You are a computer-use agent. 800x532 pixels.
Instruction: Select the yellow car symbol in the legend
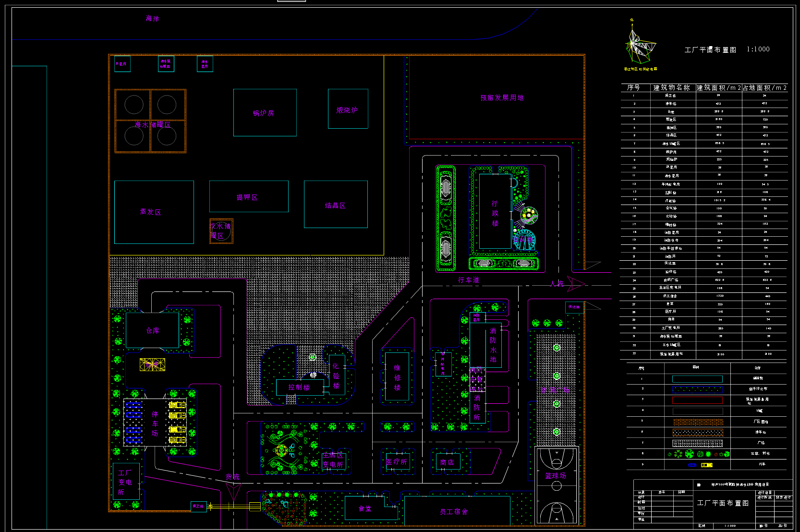tap(706, 465)
